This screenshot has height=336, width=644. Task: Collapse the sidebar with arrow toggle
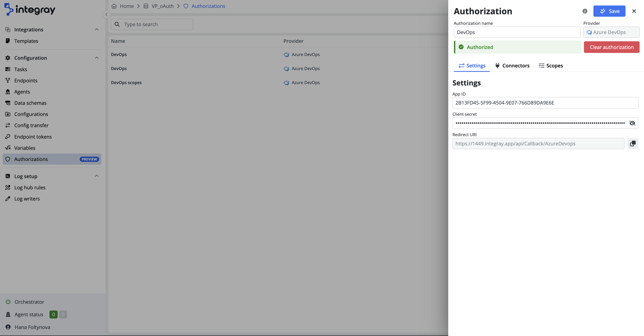[x=106, y=14]
